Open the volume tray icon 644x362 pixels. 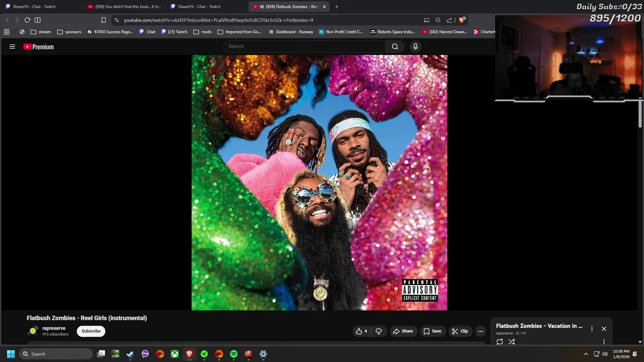click(605, 354)
